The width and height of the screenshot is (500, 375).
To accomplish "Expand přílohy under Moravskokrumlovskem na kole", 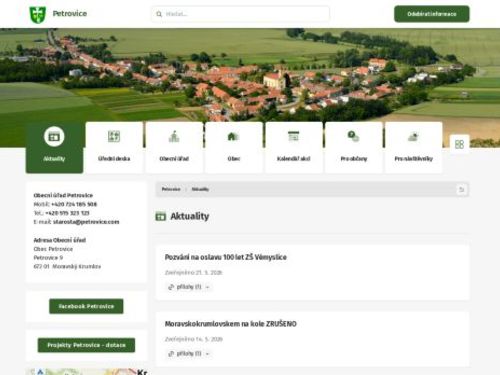I will pyautogui.click(x=189, y=354).
